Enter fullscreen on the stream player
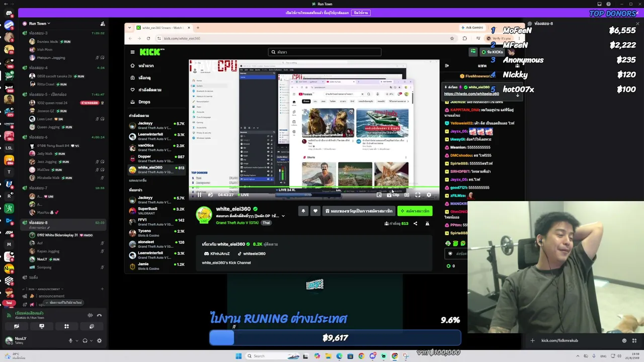This screenshot has height=362, width=644. point(418,195)
